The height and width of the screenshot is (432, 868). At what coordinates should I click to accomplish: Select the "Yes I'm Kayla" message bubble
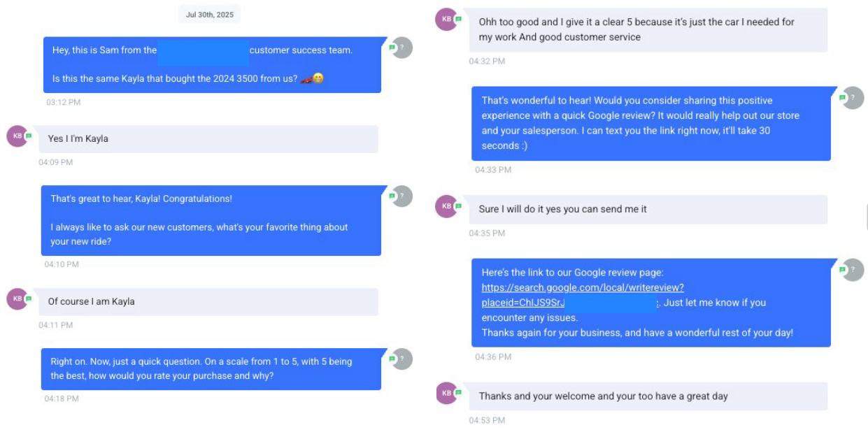pos(203,138)
